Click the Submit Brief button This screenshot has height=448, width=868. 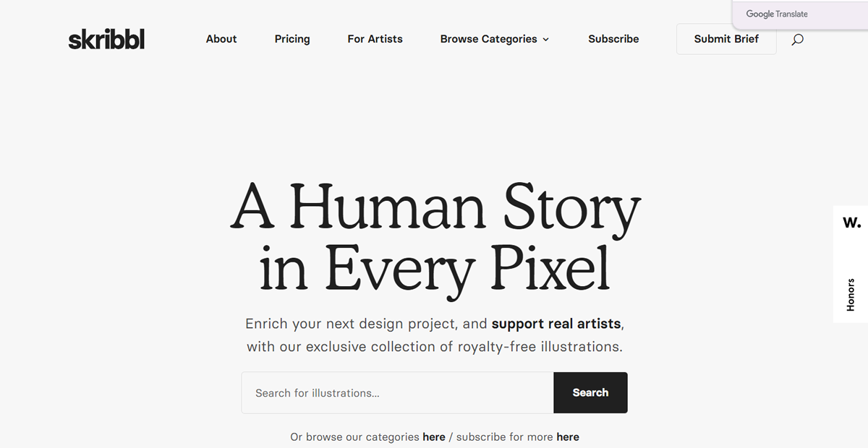(726, 39)
